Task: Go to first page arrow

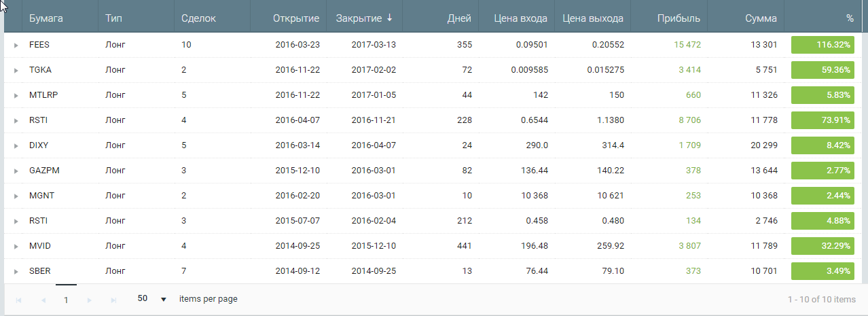Action: pos(18,300)
